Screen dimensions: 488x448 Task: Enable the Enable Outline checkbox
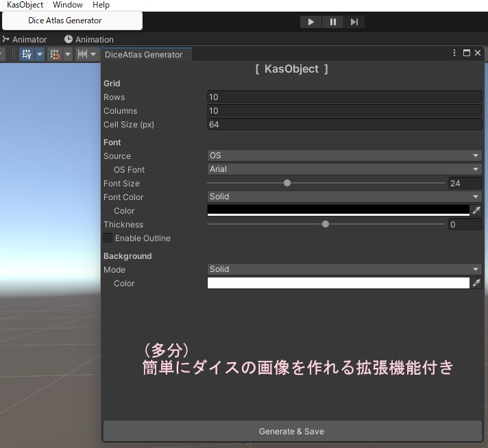pos(108,238)
